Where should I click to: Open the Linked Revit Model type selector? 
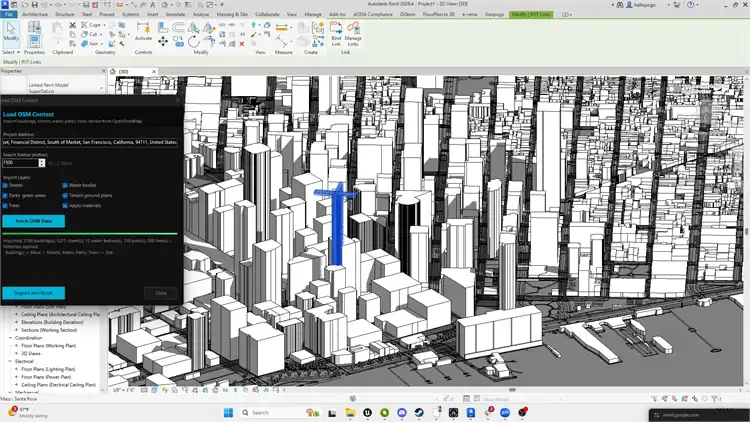point(65,88)
